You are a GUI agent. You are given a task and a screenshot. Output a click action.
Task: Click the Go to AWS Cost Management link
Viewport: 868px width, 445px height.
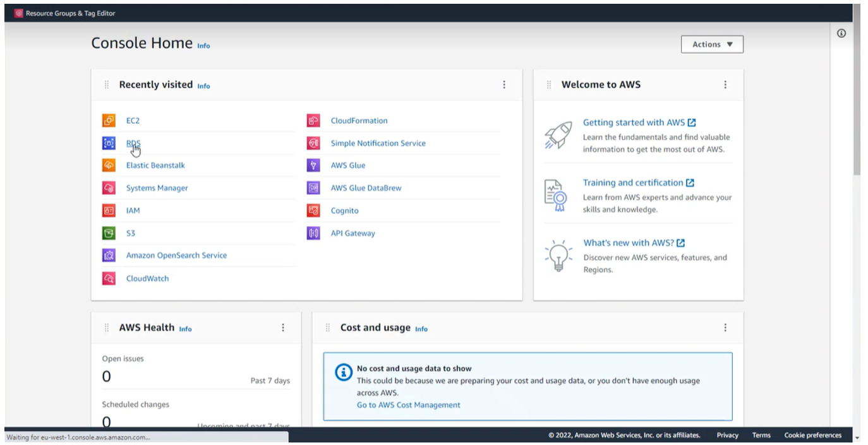pos(408,405)
